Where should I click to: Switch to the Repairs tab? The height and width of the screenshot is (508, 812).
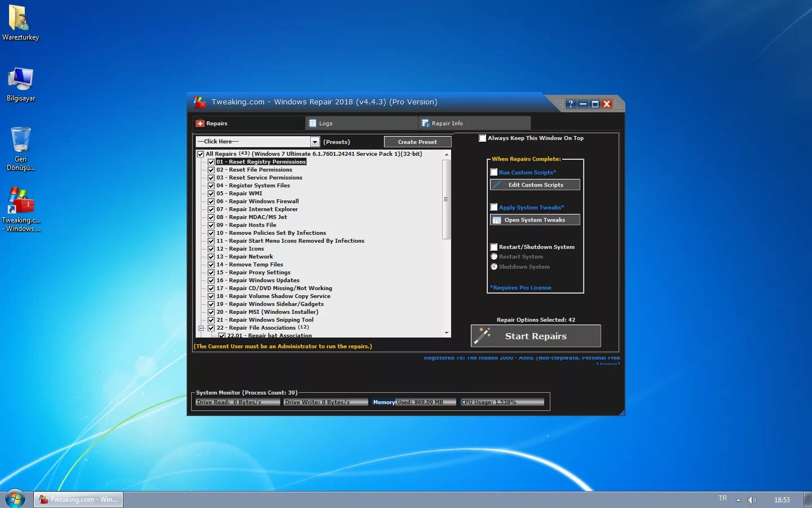tap(248, 123)
